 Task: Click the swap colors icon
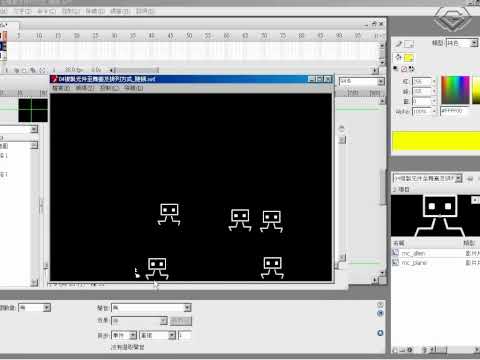411,69
